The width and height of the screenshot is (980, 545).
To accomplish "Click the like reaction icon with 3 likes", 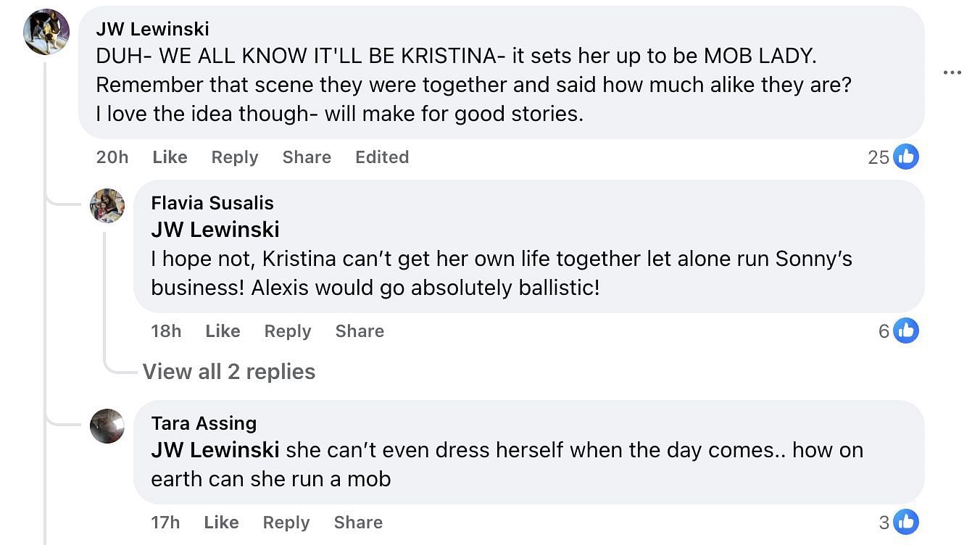I will 905,522.
